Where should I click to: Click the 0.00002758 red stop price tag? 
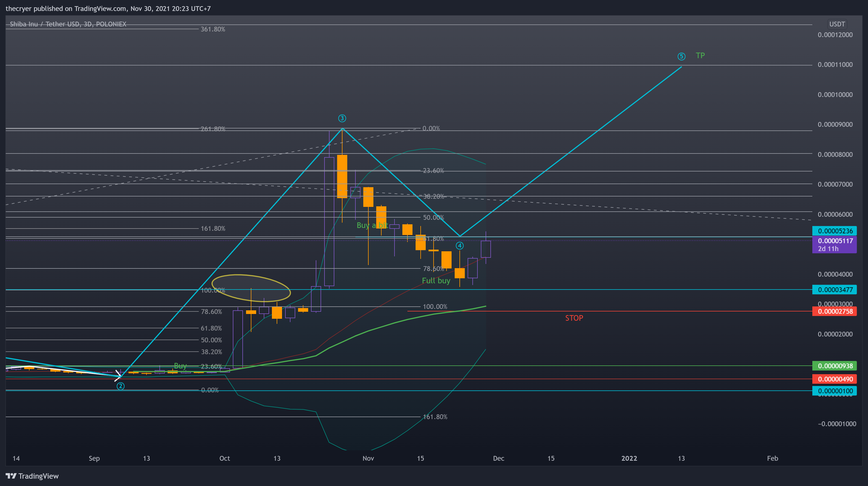834,311
